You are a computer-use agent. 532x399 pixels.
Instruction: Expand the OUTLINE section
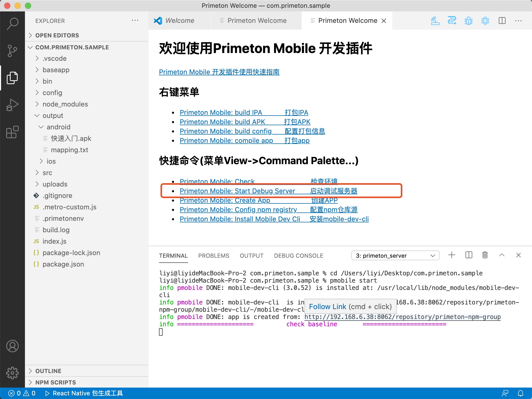pos(48,371)
